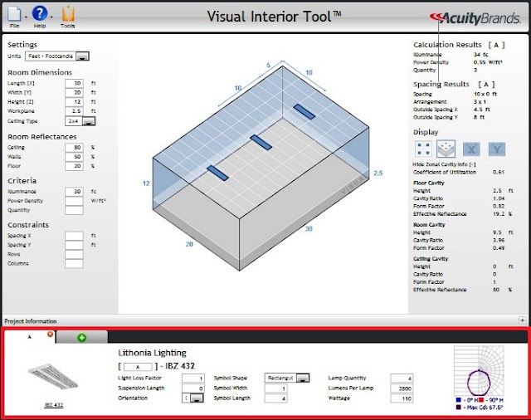The image size is (531, 420).
Task: Open the Units dropdown
Action: tap(82, 56)
